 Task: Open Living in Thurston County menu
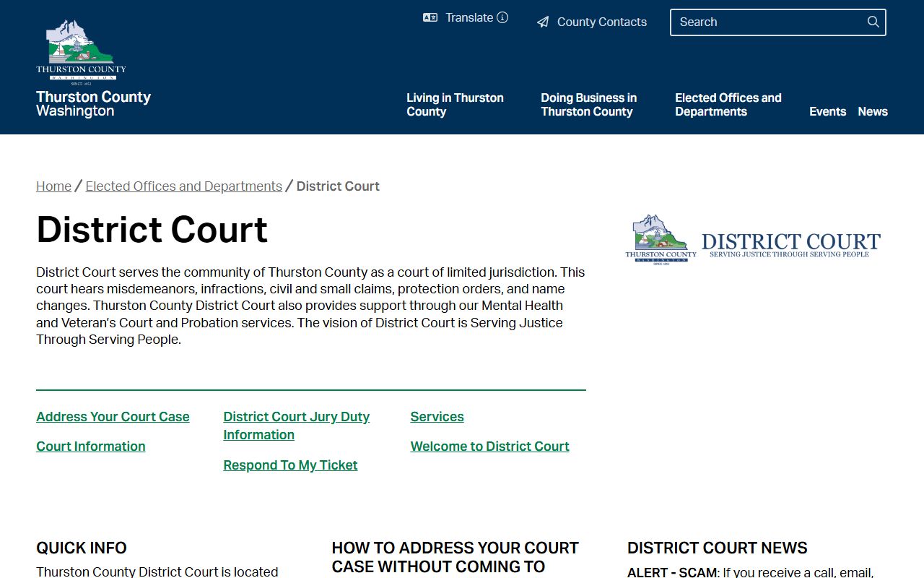point(455,105)
